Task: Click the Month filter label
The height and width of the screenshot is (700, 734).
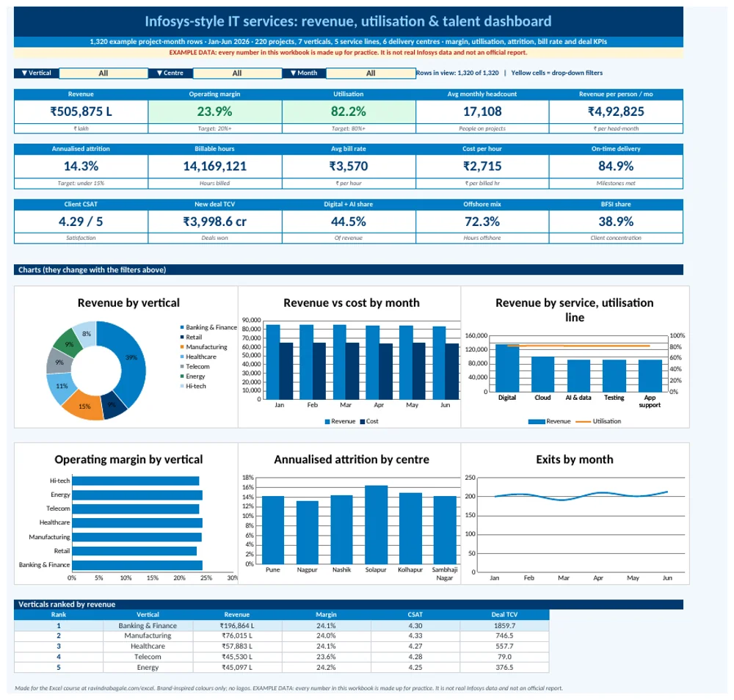Action: coord(305,73)
